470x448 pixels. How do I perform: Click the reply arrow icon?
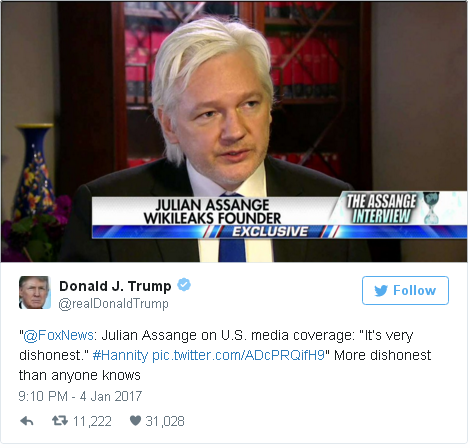click(27, 421)
